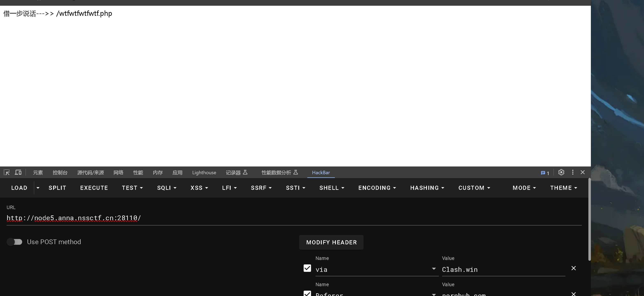Open the ENCODING dropdown menu
Viewport: 644px width, 296px height.
(x=377, y=188)
